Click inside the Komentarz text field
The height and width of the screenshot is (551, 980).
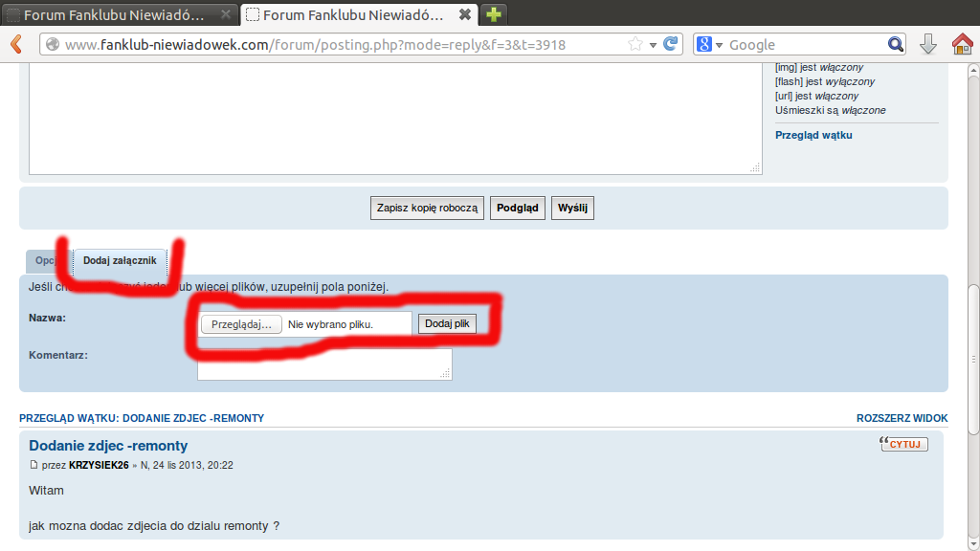(x=323, y=364)
